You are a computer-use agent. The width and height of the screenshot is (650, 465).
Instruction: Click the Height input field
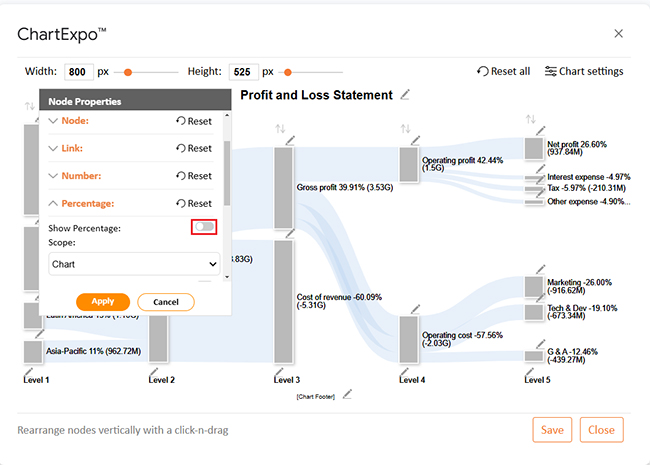point(244,72)
